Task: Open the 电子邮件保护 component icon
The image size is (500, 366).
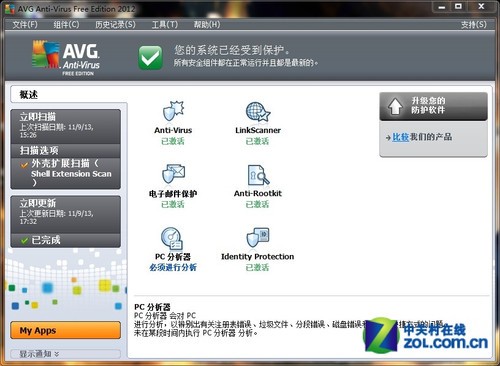Action: tap(173, 174)
